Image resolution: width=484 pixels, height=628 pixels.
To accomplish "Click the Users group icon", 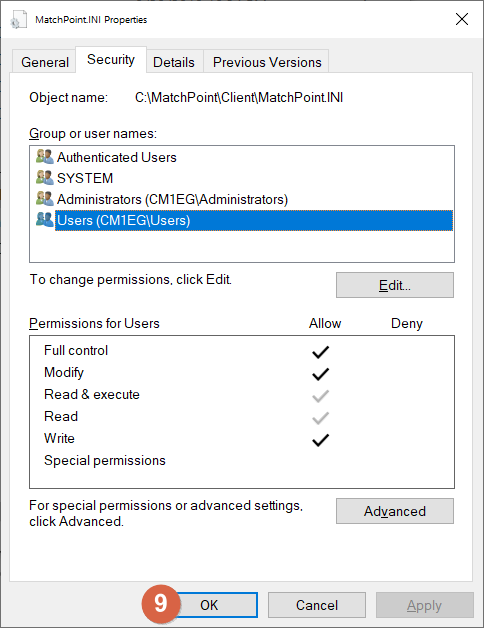I will click(44, 219).
